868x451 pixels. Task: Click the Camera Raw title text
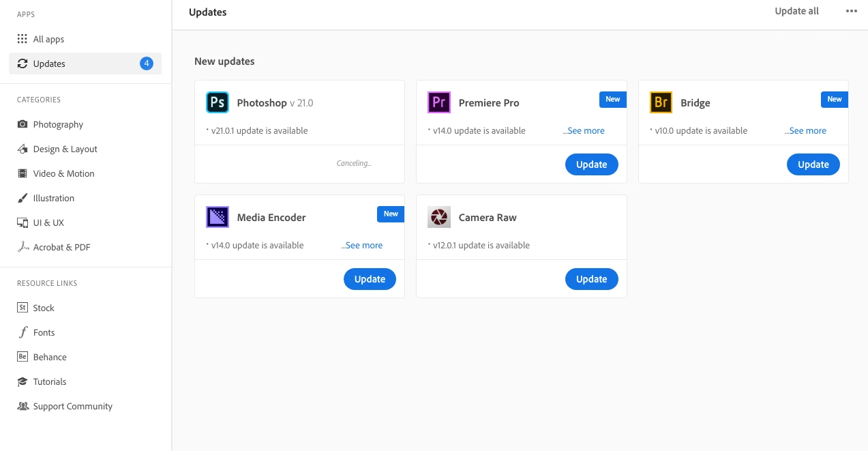[488, 218]
